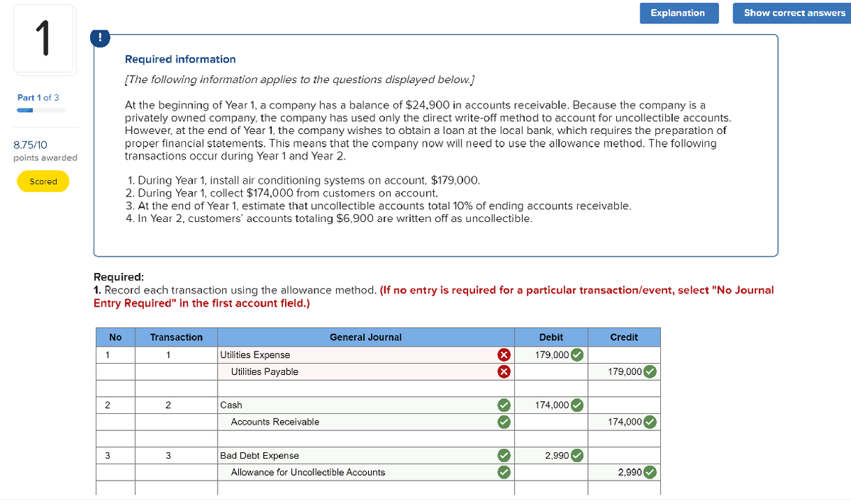Open the Explanation panel
851x504 pixels.
pos(677,13)
